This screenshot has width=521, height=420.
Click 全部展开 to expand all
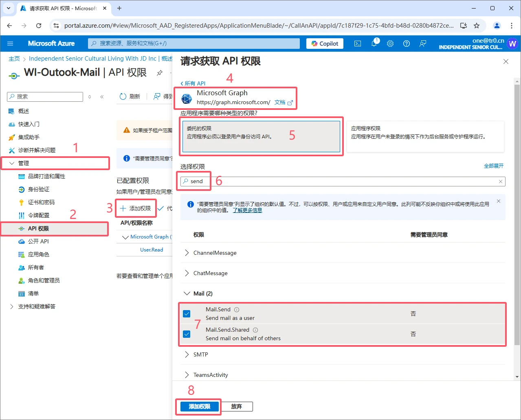(494, 166)
